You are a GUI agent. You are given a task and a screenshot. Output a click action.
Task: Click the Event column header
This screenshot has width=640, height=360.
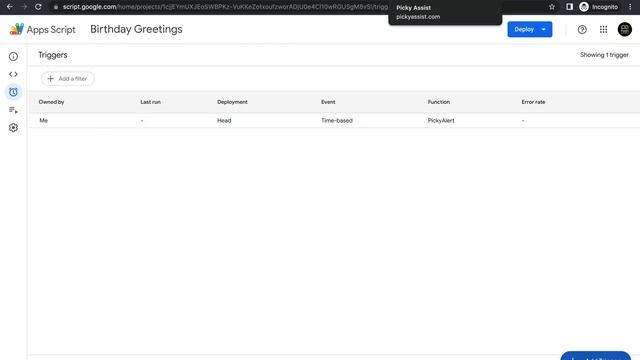pyautogui.click(x=328, y=102)
